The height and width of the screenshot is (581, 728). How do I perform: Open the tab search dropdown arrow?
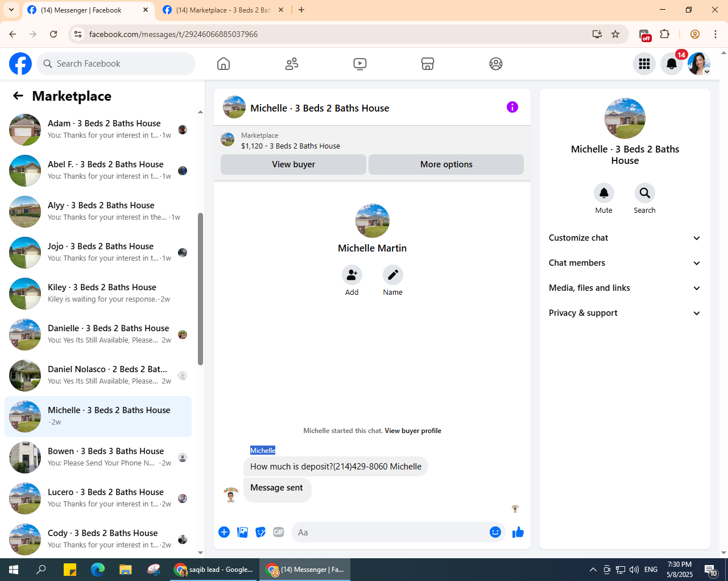tap(11, 10)
